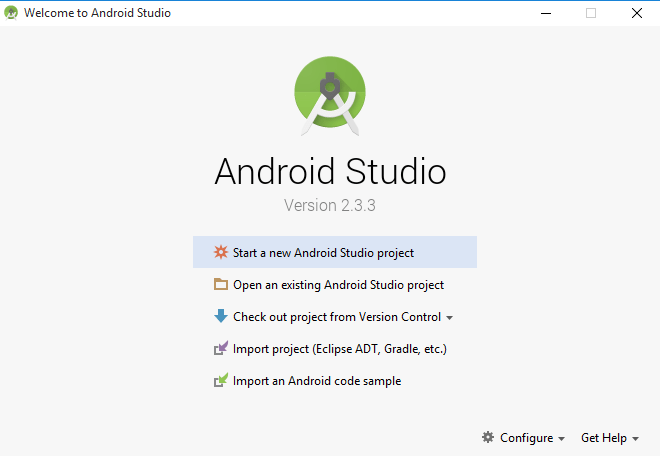This screenshot has width=660, height=456.
Task: Open the Configure dropdown menu
Action: click(523, 438)
